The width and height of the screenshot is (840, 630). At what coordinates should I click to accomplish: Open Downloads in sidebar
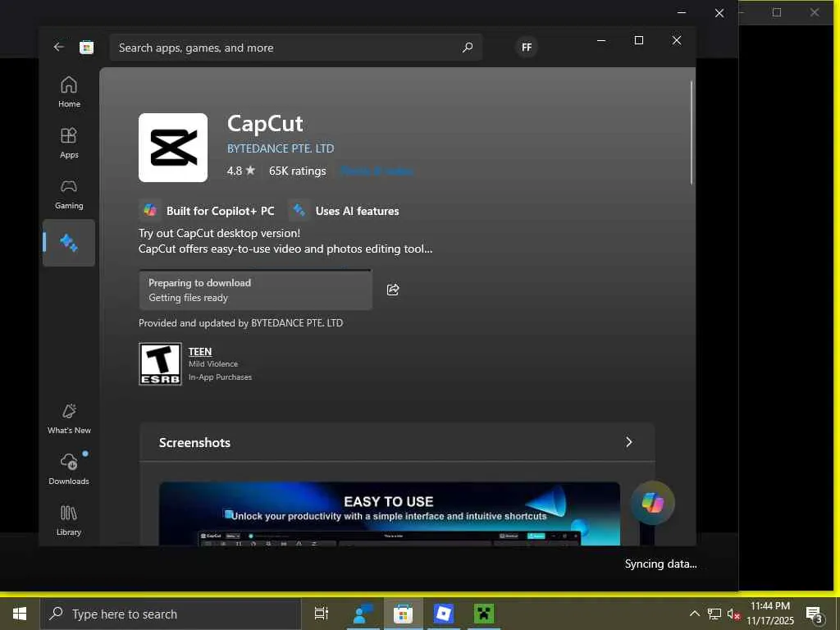click(x=69, y=468)
